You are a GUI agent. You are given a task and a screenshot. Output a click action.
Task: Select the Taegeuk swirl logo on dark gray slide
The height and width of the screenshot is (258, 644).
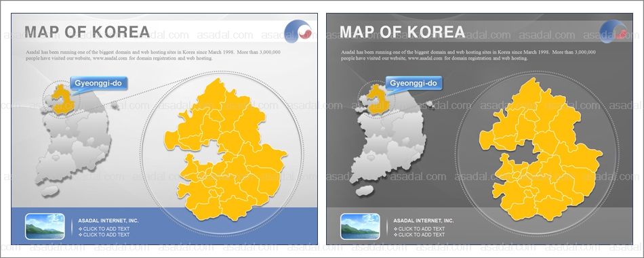[x=613, y=31]
